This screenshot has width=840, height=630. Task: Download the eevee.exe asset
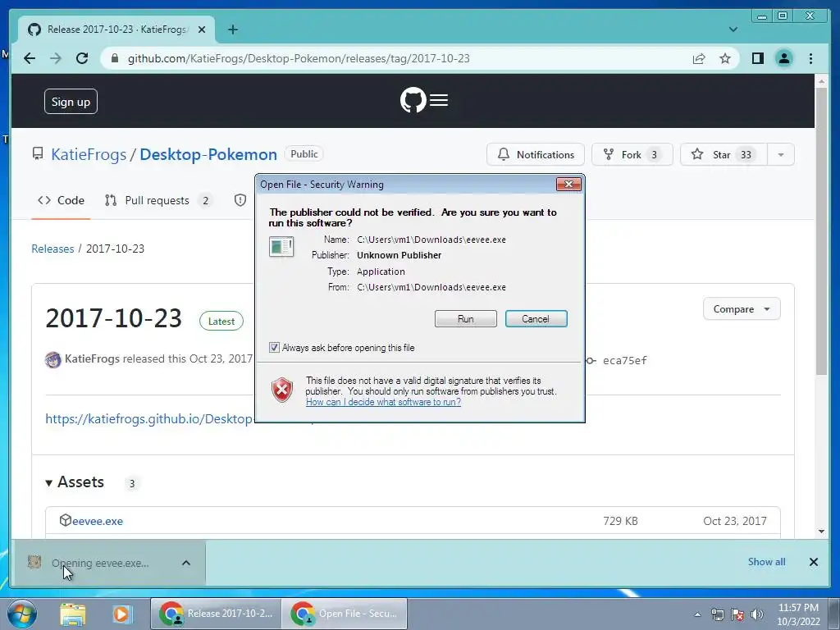[98, 521]
